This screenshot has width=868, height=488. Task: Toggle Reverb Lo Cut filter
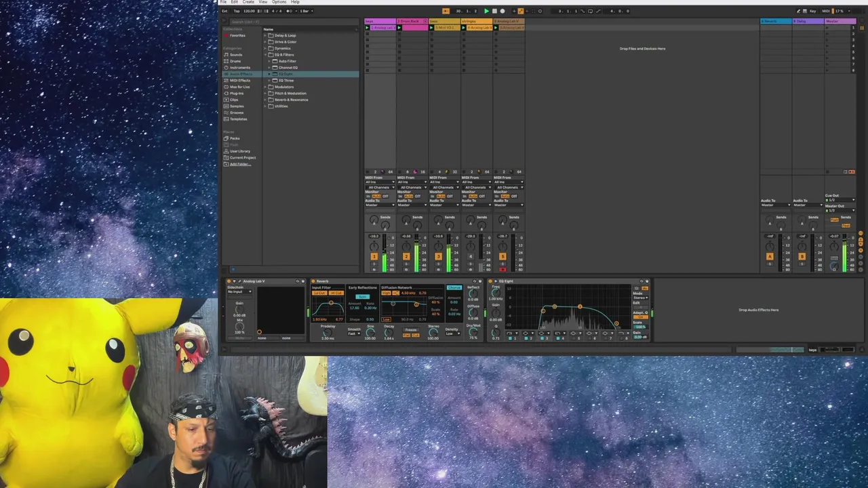pyautogui.click(x=319, y=293)
